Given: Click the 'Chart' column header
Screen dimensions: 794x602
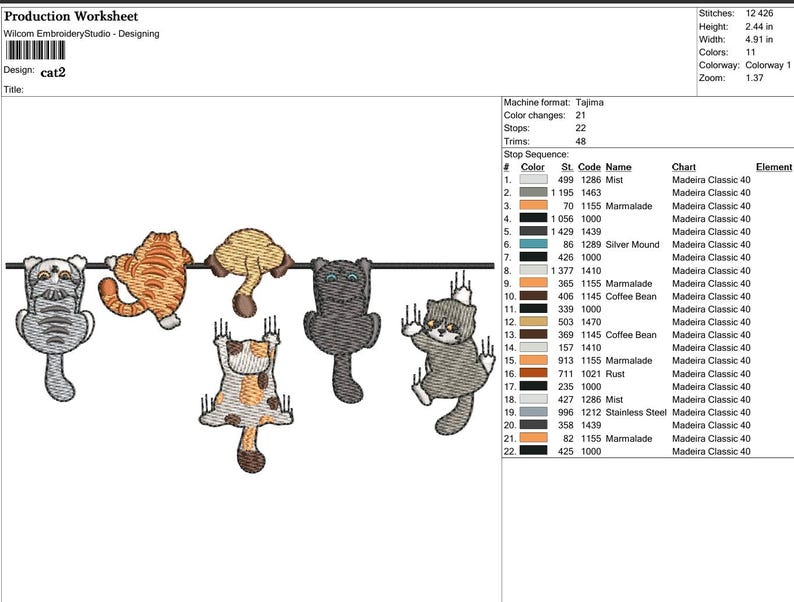Looking at the screenshot, I should click(x=684, y=167).
